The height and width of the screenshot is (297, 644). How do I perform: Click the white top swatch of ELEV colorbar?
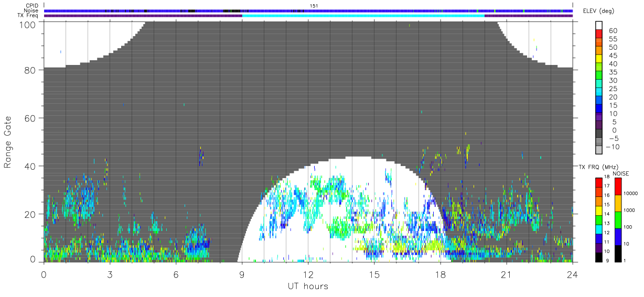[x=599, y=26]
